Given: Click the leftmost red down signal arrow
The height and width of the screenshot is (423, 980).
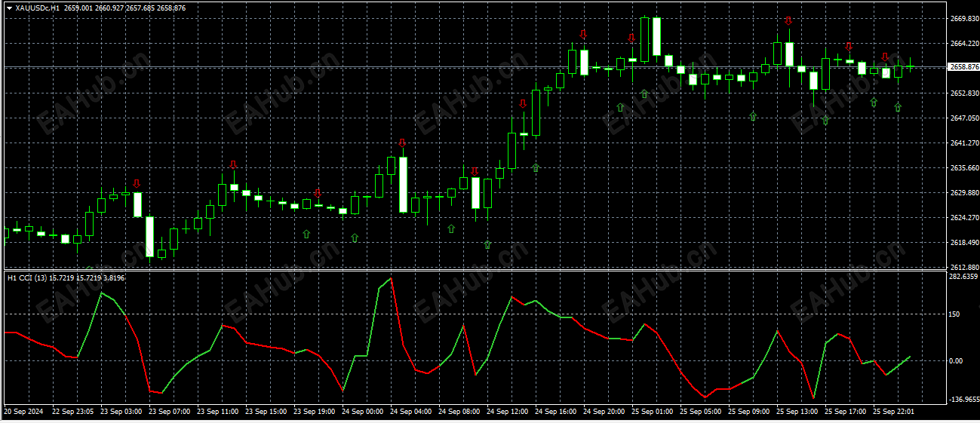Looking at the screenshot, I should click(x=137, y=183).
